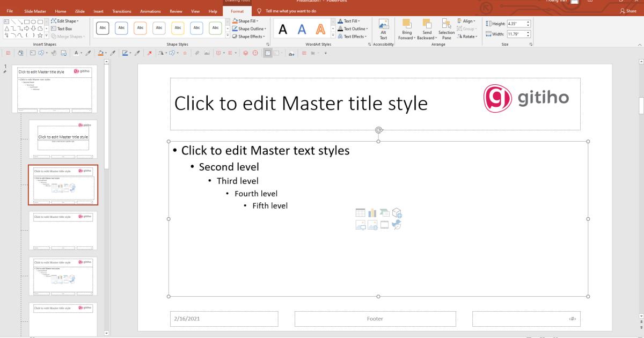
Task: Click Bring Forward in the Arrange group
Action: 407,30
